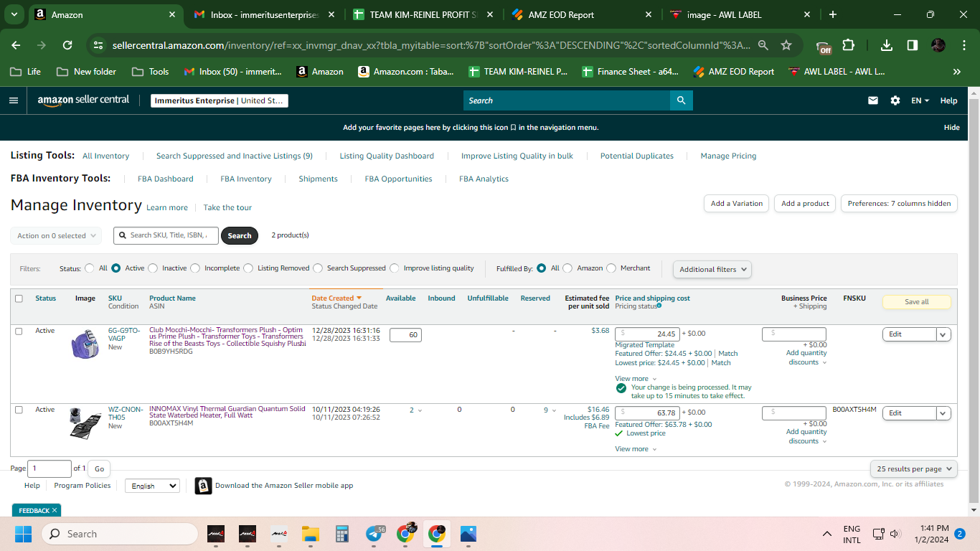
Task: Tick the select-all checkbox in the table header
Action: 19,298
